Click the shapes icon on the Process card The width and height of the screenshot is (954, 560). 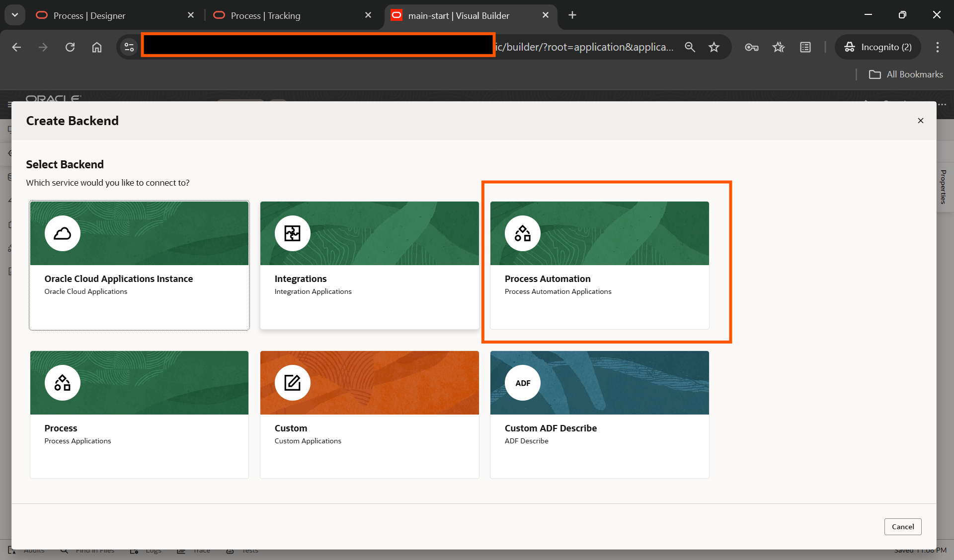point(62,383)
